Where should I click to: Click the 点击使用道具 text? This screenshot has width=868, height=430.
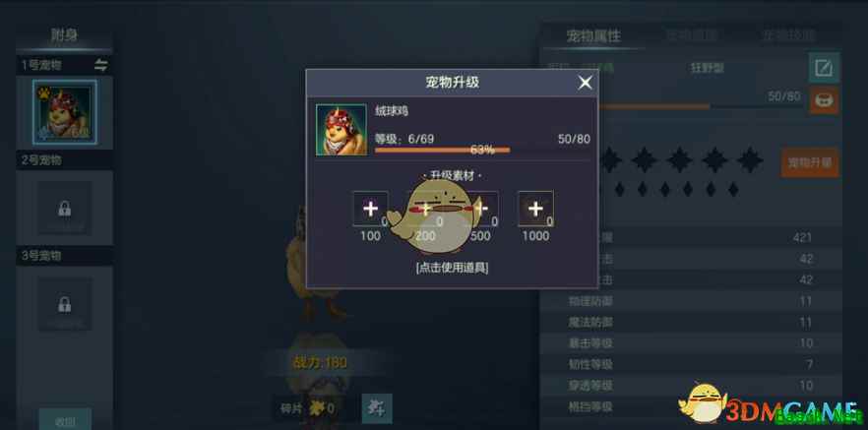452,268
